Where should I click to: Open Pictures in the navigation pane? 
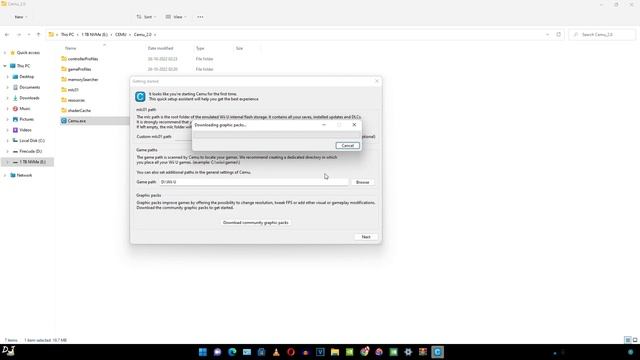pyautogui.click(x=27, y=119)
